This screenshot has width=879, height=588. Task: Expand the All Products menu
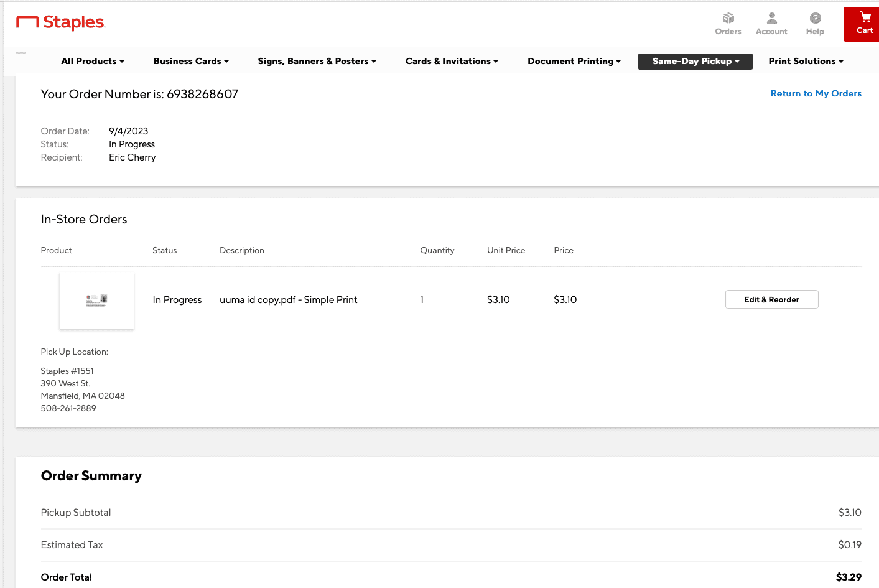(93, 61)
